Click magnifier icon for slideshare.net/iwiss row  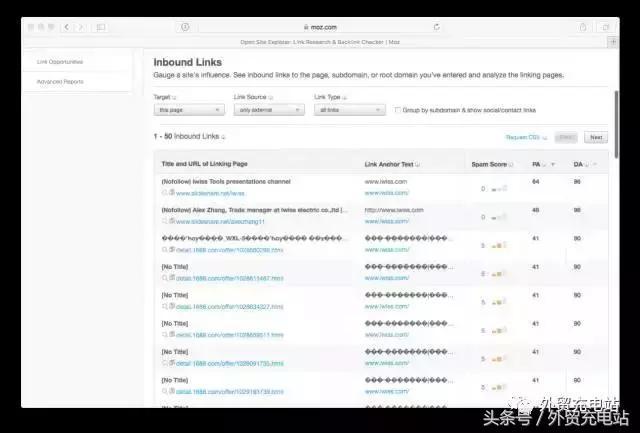click(165, 193)
